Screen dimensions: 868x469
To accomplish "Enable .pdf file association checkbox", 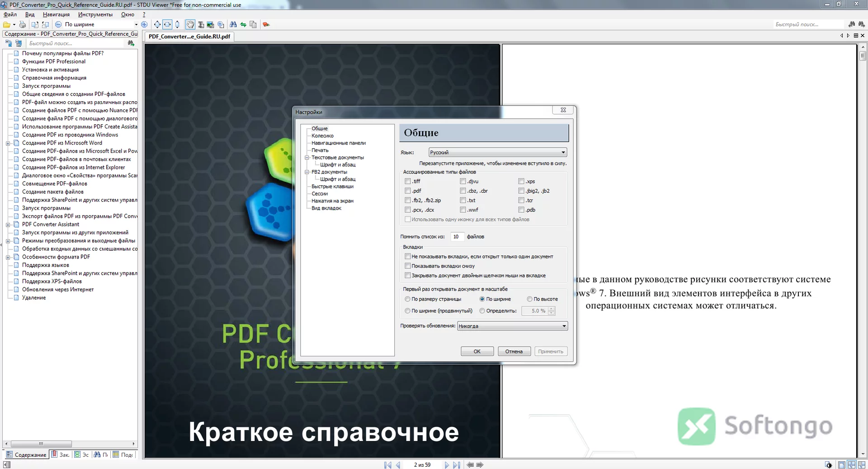I will [408, 191].
